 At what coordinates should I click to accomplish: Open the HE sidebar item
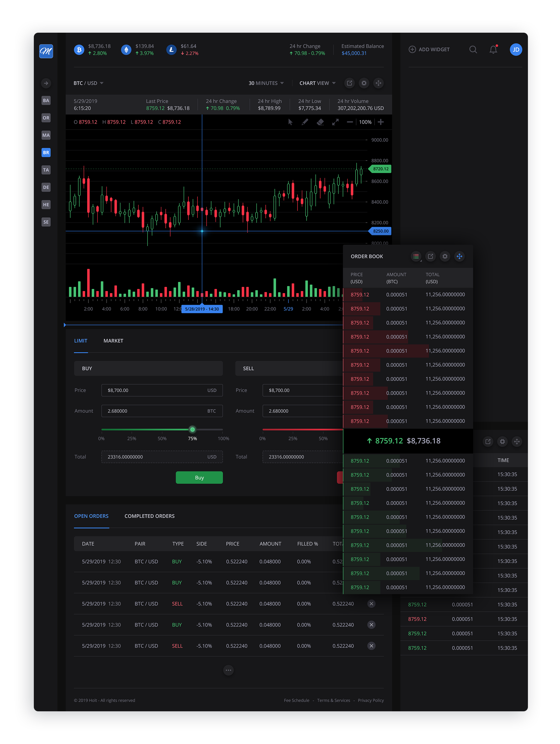46,205
